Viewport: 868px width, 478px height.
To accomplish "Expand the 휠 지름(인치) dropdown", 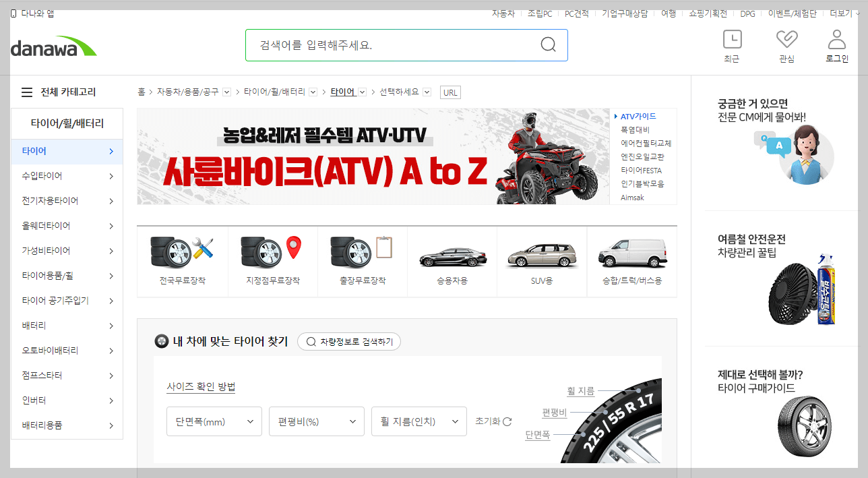I will click(418, 421).
